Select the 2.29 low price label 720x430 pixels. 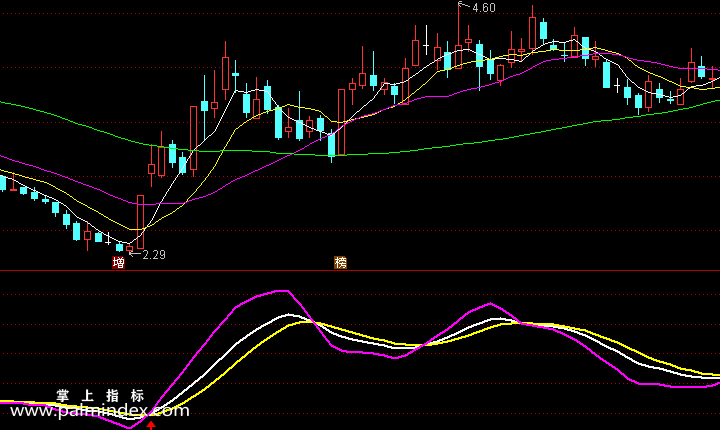tap(154, 255)
